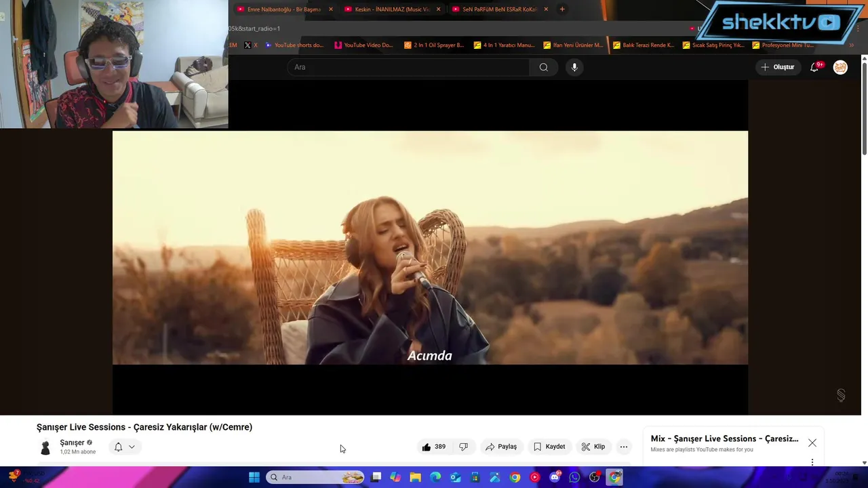Viewport: 868px width, 488px height.
Task: Open YouTube Music red taskbar icon
Action: click(535, 477)
